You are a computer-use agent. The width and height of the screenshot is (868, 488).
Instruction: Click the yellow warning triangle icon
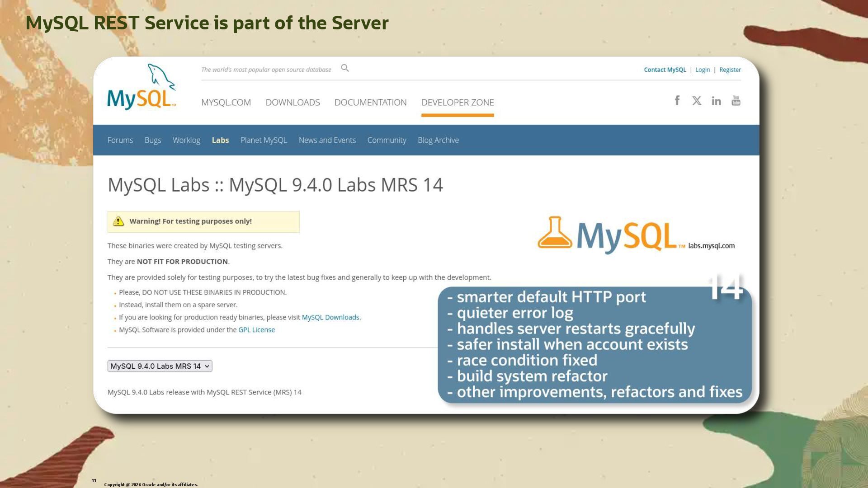(x=118, y=221)
